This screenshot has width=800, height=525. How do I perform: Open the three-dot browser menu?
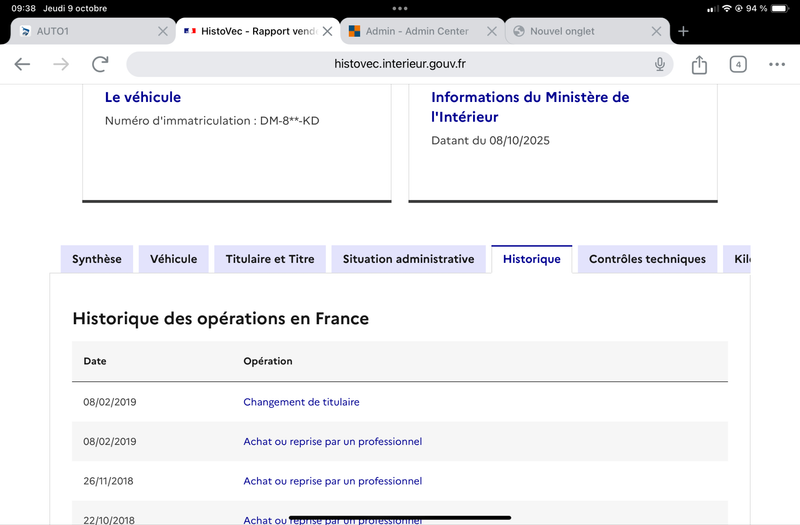pyautogui.click(x=777, y=64)
